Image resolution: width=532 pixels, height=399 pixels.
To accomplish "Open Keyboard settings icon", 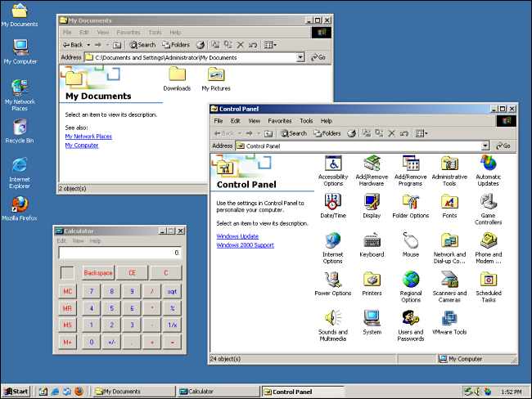I will [x=372, y=244].
